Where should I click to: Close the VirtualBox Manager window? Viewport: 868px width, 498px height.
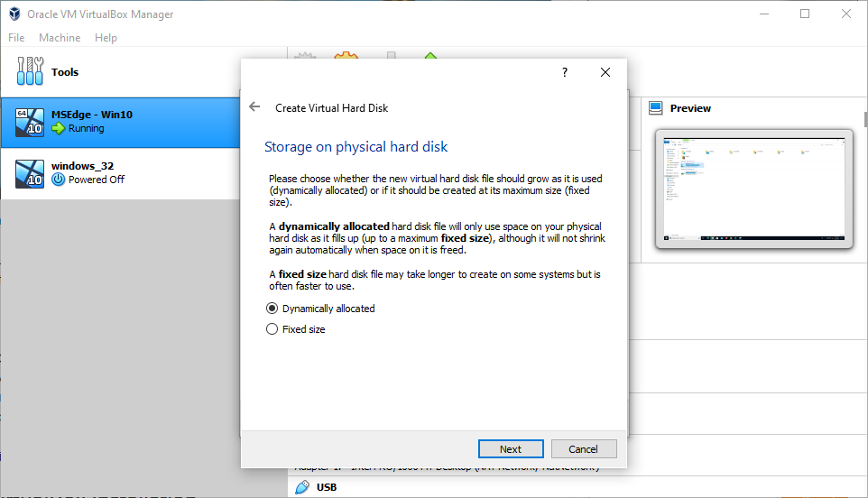(846, 14)
